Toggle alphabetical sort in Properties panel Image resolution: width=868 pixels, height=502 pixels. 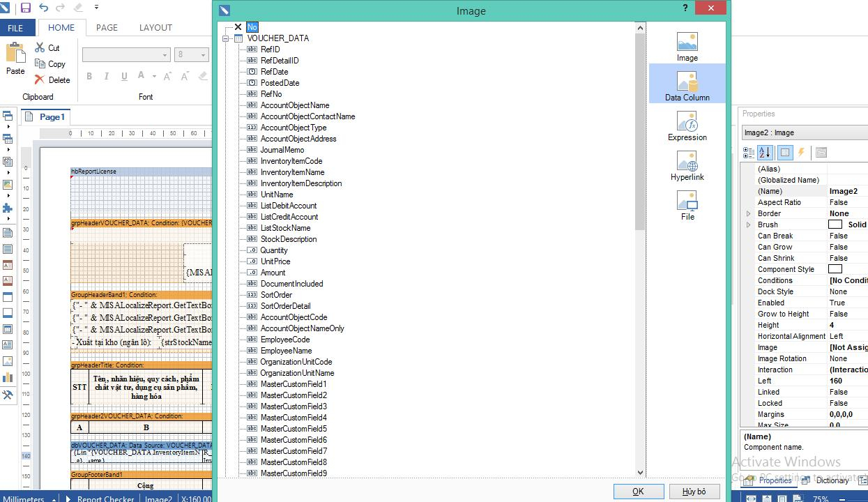click(x=766, y=153)
